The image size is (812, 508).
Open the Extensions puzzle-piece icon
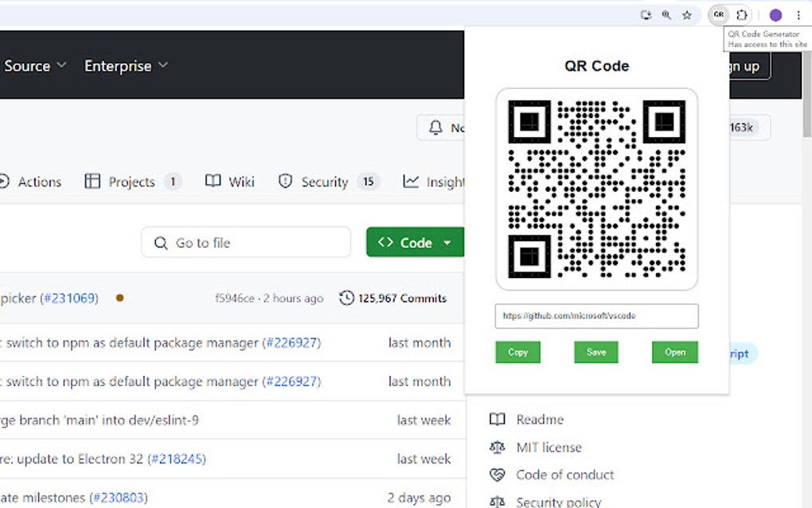tap(741, 14)
